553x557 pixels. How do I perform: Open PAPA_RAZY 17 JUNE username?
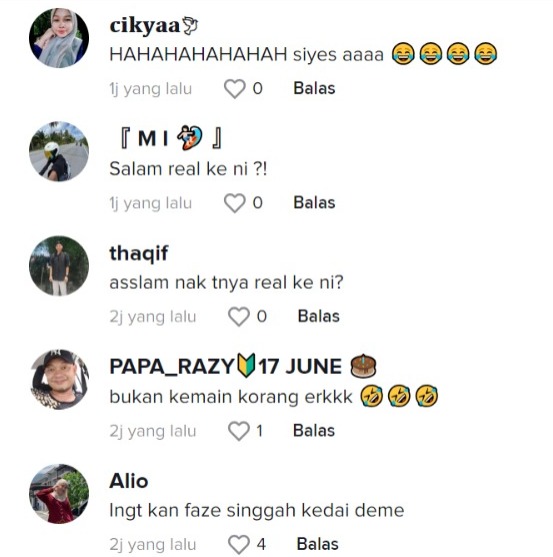pyautogui.click(x=243, y=366)
